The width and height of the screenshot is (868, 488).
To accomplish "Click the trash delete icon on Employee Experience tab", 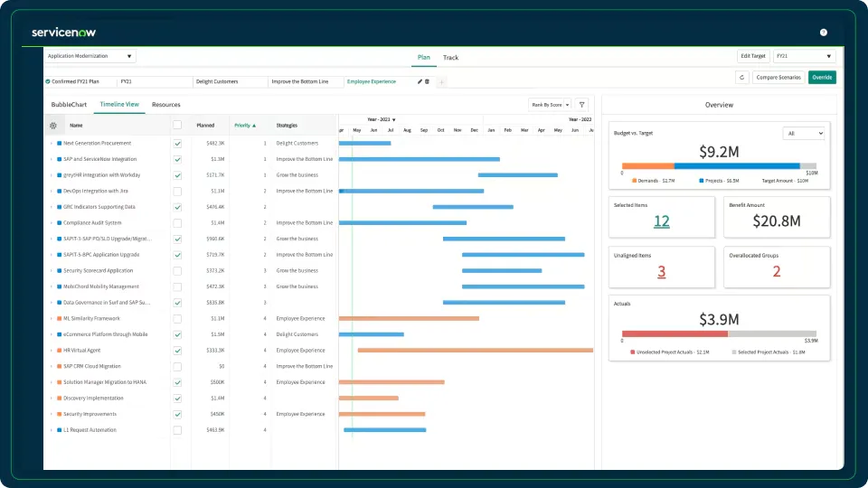I will [x=428, y=81].
